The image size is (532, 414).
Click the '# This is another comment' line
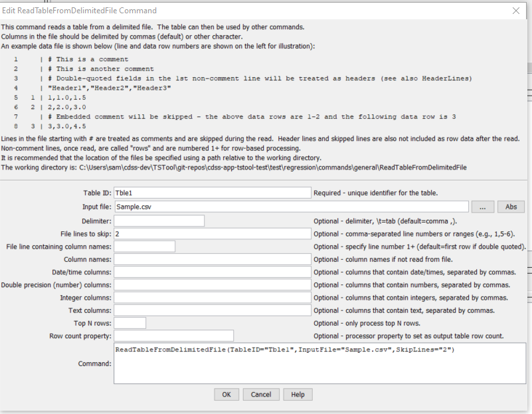[x=101, y=69]
